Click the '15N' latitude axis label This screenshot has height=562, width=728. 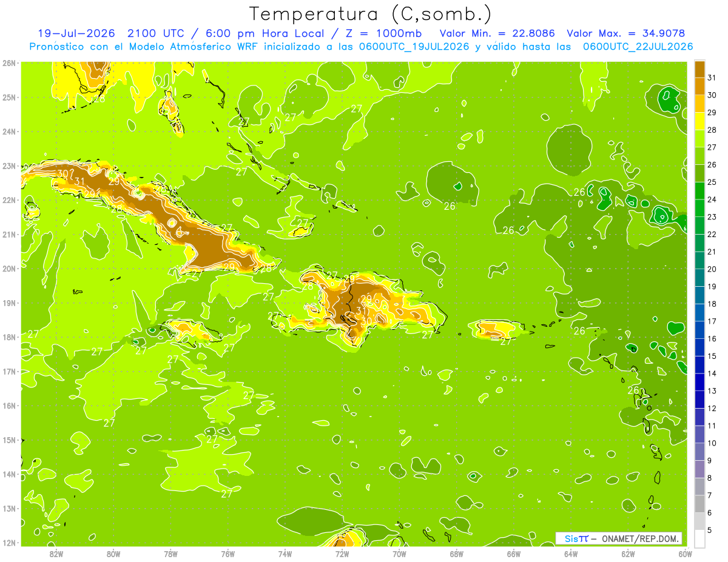(x=8, y=440)
